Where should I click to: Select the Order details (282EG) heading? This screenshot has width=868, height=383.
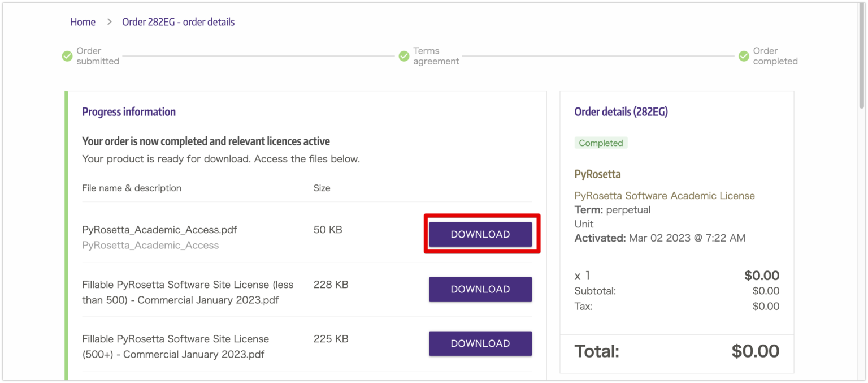(x=620, y=111)
